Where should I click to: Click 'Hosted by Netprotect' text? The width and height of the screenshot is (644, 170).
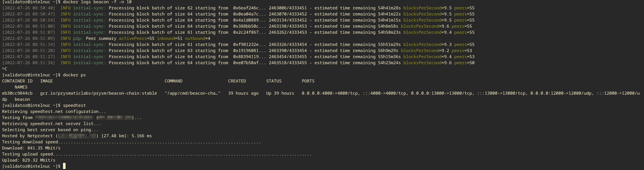(27, 136)
